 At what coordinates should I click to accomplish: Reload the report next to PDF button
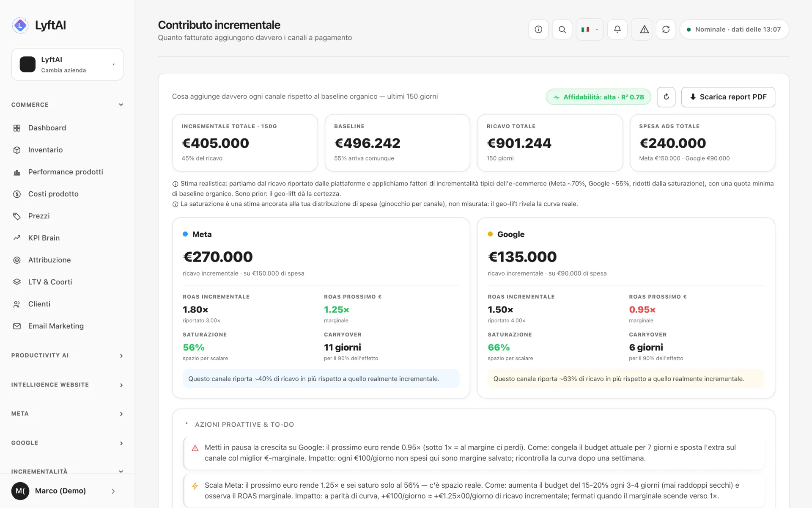pyautogui.click(x=666, y=97)
